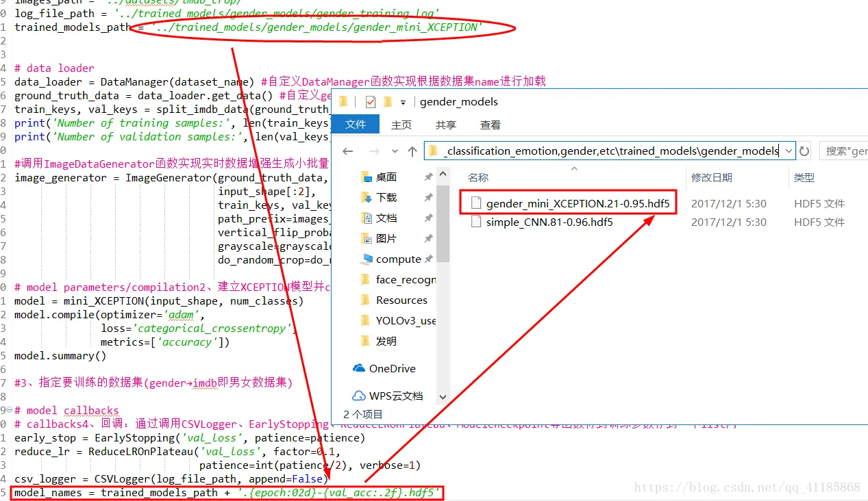Click the "metrics=['accuracy']" code line

[x=165, y=342]
